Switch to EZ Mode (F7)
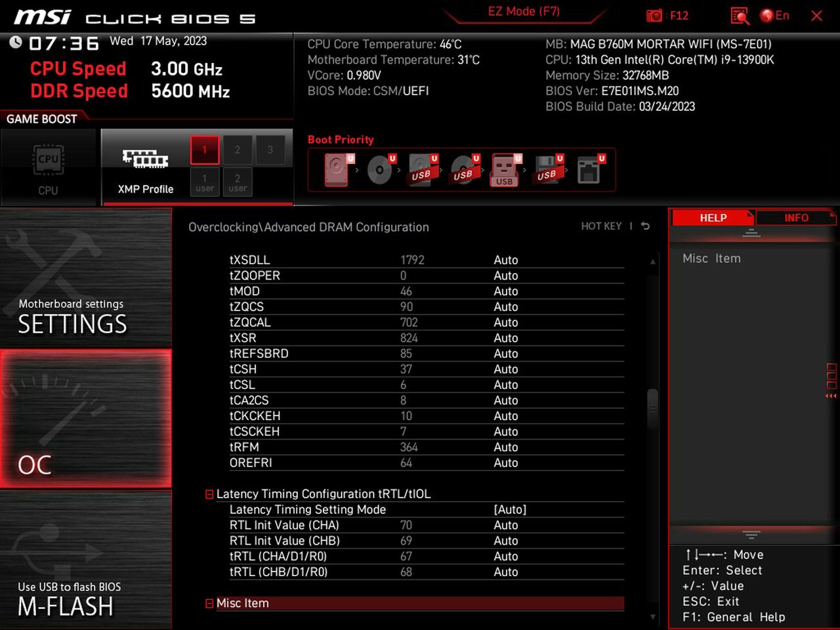 (524, 11)
